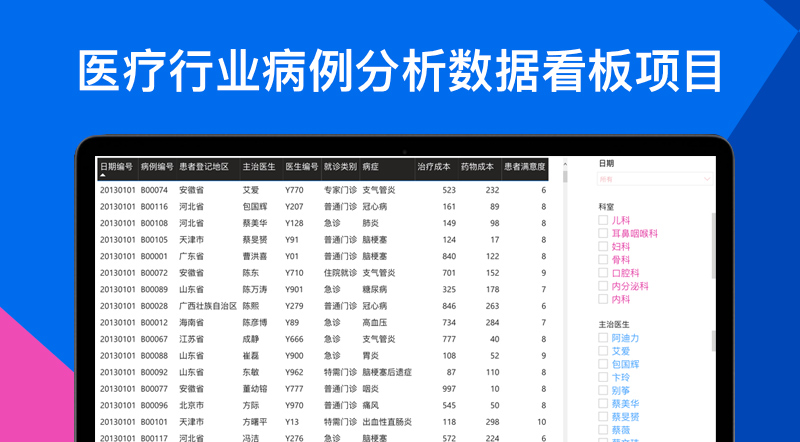Click the sort arrow under 日期编号 header
The image size is (800, 442).
[102, 175]
